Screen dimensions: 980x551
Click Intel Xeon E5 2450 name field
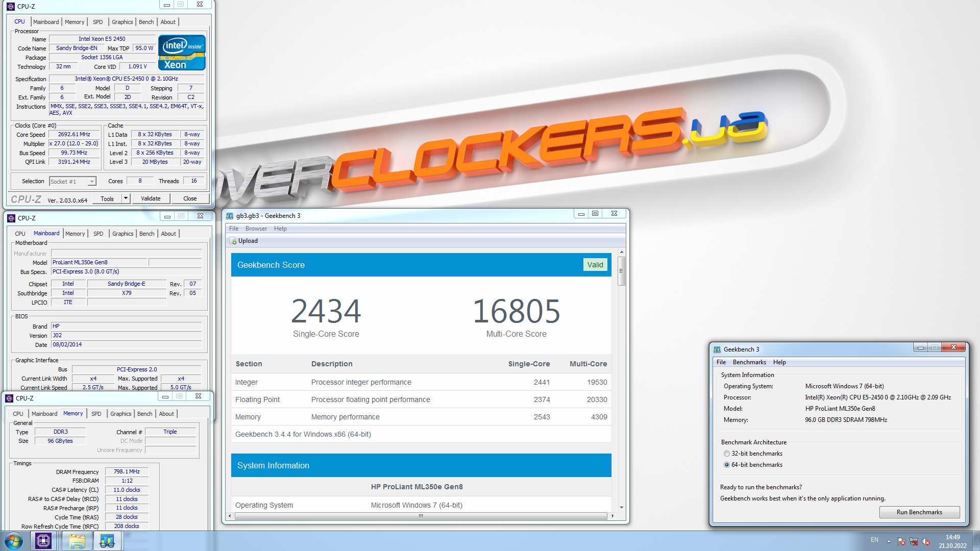(102, 39)
